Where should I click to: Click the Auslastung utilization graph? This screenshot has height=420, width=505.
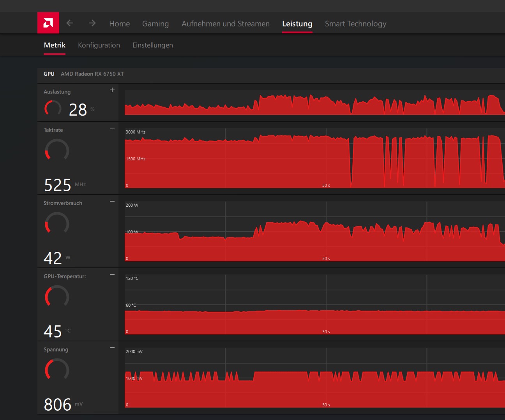[x=315, y=102]
